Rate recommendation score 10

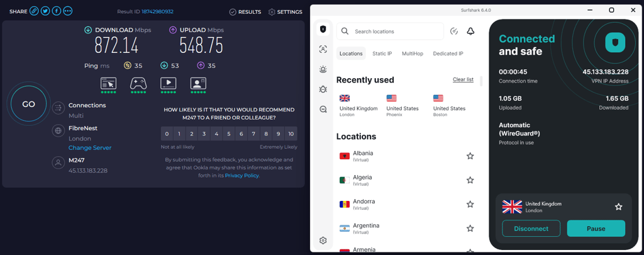tap(291, 133)
